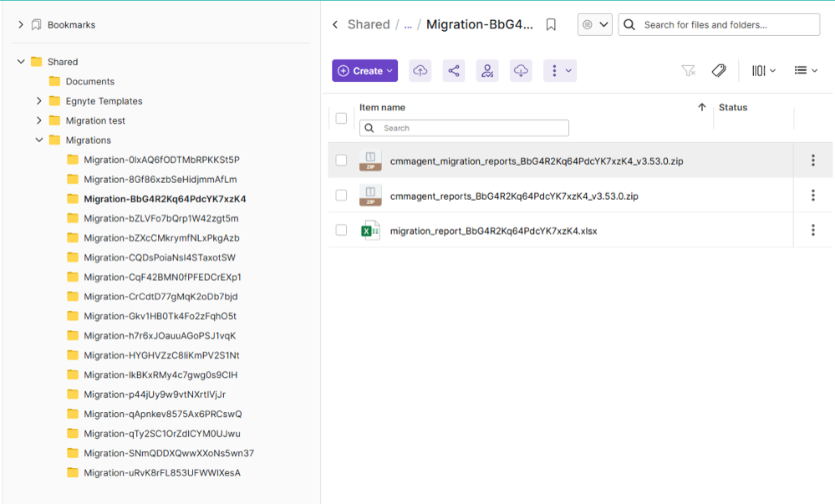The image size is (835, 504).
Task: Open folder permissions with the people icon
Action: tap(486, 70)
